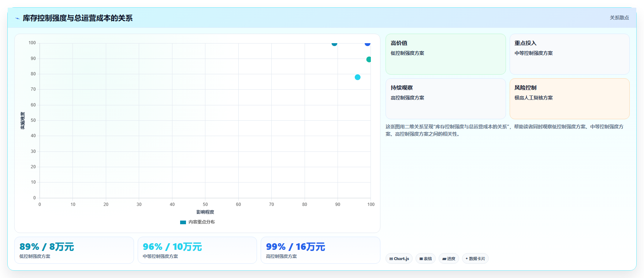Click the diamond icon in the 数据卡片 tag
644x278 pixels.
click(x=466, y=259)
